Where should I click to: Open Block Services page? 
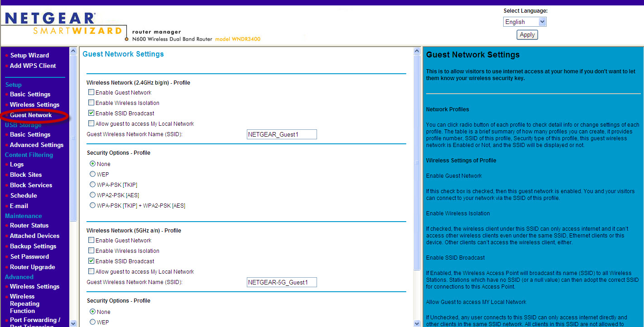coord(31,185)
